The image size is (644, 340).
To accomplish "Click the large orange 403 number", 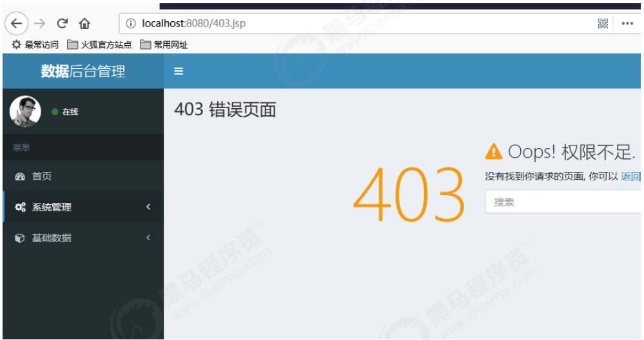I will coord(409,194).
